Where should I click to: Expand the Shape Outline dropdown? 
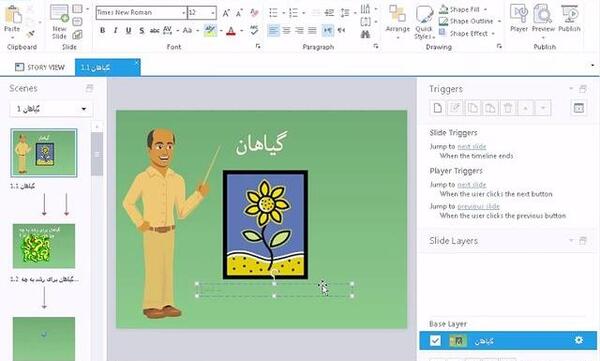(x=499, y=21)
